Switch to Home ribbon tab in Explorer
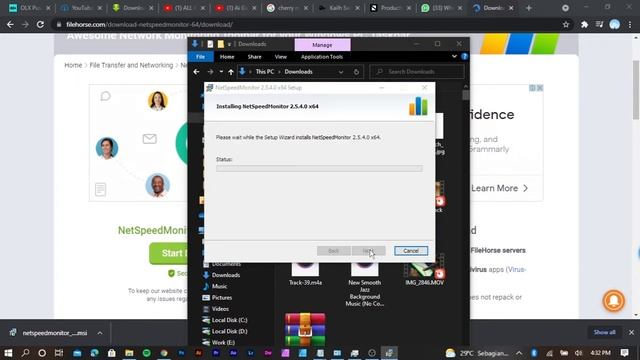 coord(227,57)
